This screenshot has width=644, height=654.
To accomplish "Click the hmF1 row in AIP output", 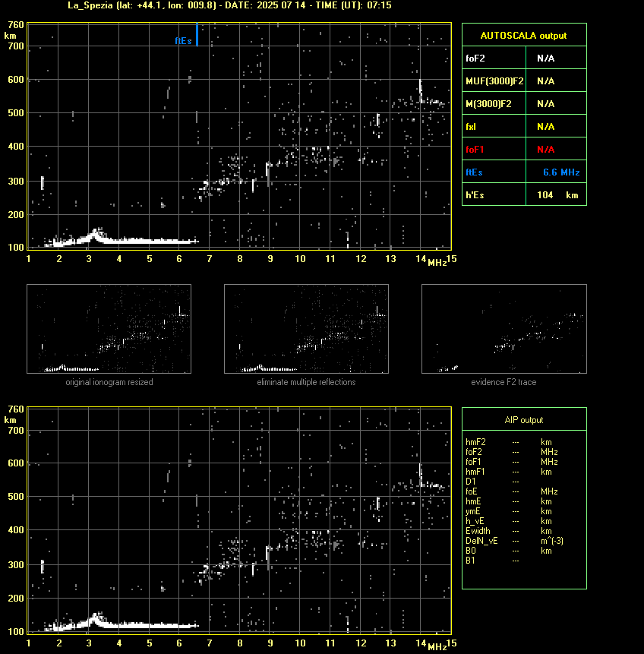I will pos(509,472).
